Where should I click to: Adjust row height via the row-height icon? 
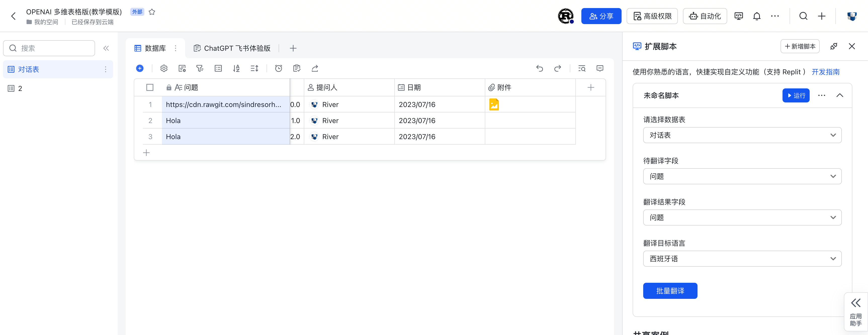[x=254, y=68]
